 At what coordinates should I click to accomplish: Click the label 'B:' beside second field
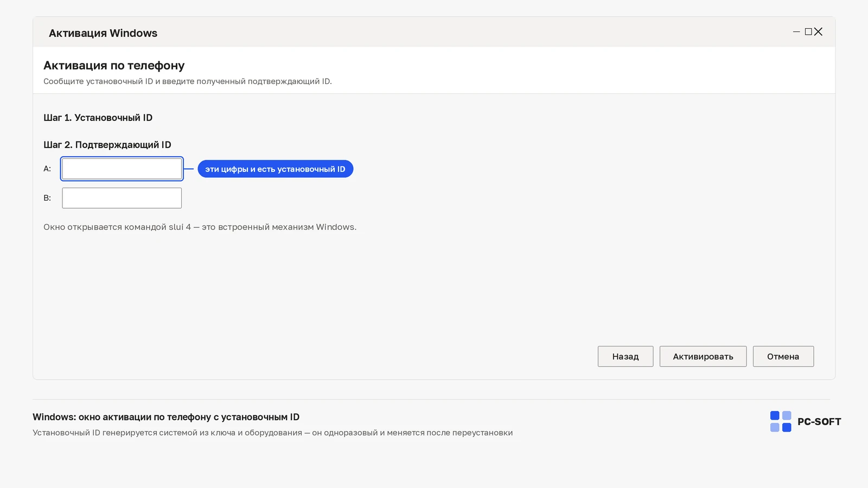click(47, 198)
